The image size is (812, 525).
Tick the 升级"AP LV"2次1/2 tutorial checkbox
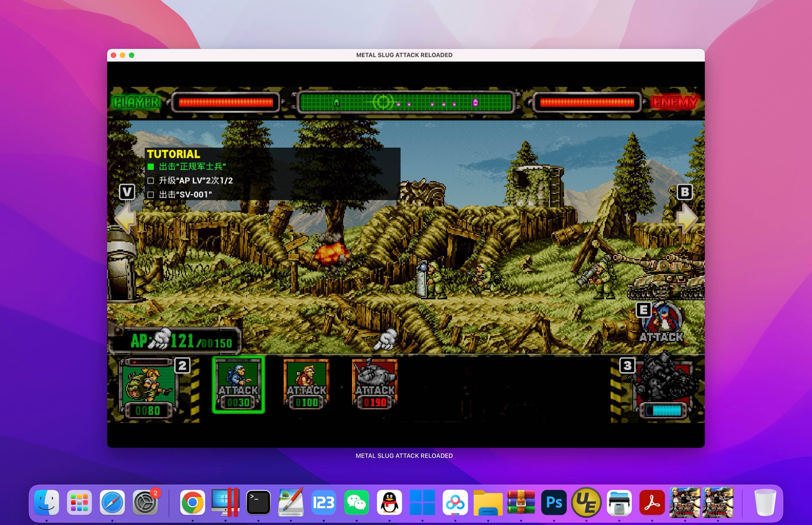(151, 180)
